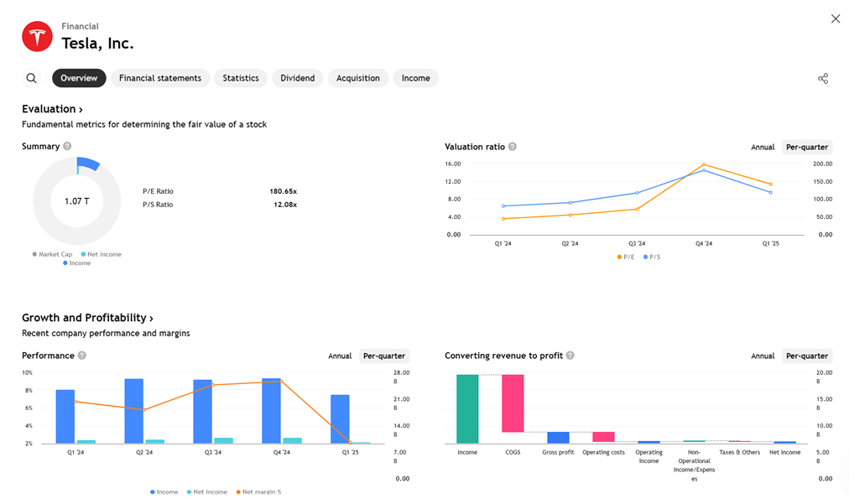Open the Acquisition tab
This screenshot has height=504, width=849.
358,78
